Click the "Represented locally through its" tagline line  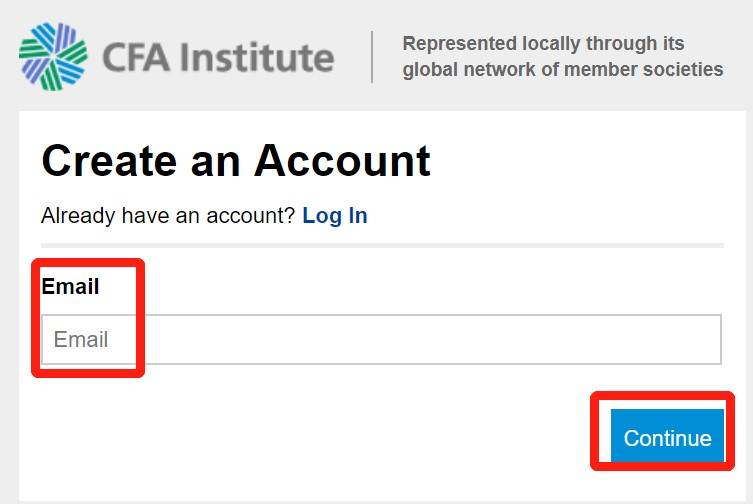coord(543,44)
